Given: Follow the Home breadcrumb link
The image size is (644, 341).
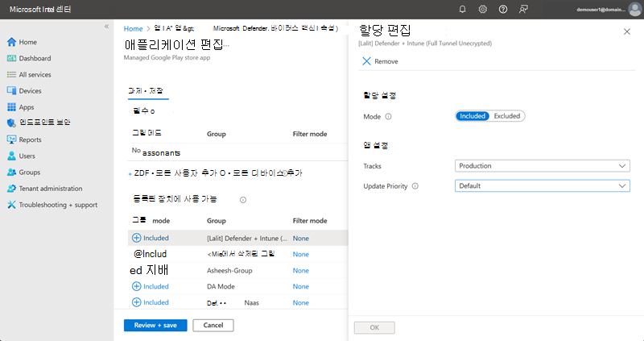Looking at the screenshot, I should (x=133, y=28).
